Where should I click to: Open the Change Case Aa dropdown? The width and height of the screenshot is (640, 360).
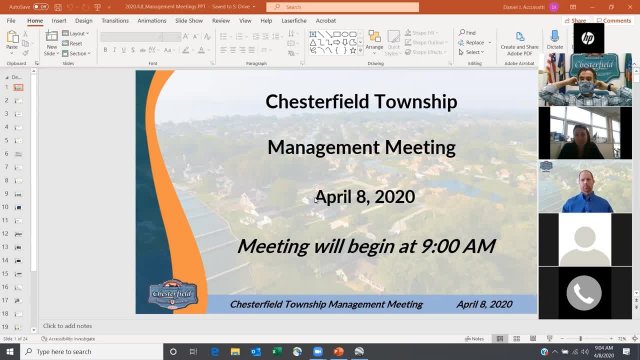pyautogui.click(x=168, y=50)
